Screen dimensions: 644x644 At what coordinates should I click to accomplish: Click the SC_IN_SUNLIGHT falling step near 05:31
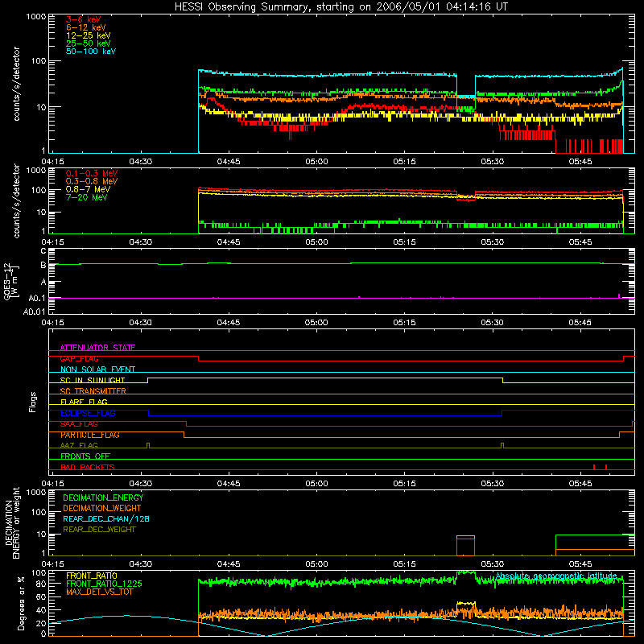pos(502,380)
